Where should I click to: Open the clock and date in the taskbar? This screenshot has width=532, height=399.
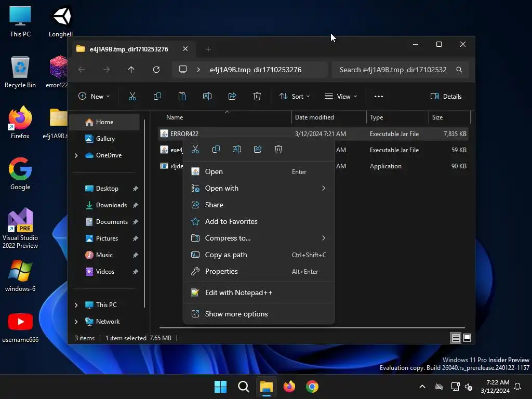pos(495,387)
